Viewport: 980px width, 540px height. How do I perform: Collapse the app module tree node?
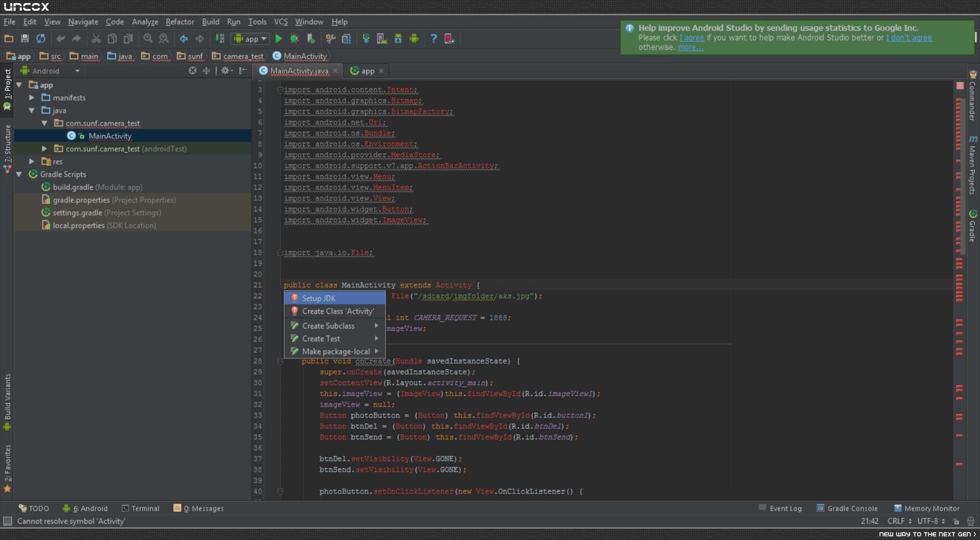[19, 85]
